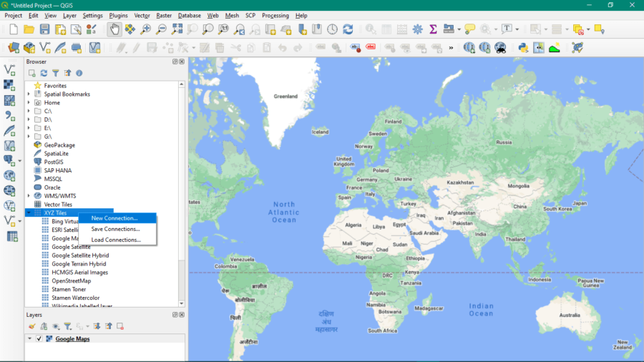Open a project with the yellow folder icon

tap(29, 29)
